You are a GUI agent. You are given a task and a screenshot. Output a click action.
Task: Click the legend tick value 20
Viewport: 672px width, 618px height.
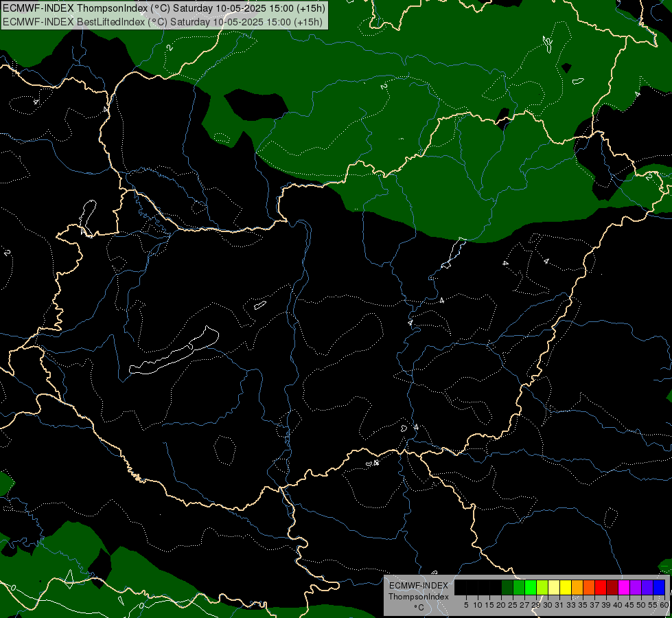(x=501, y=605)
